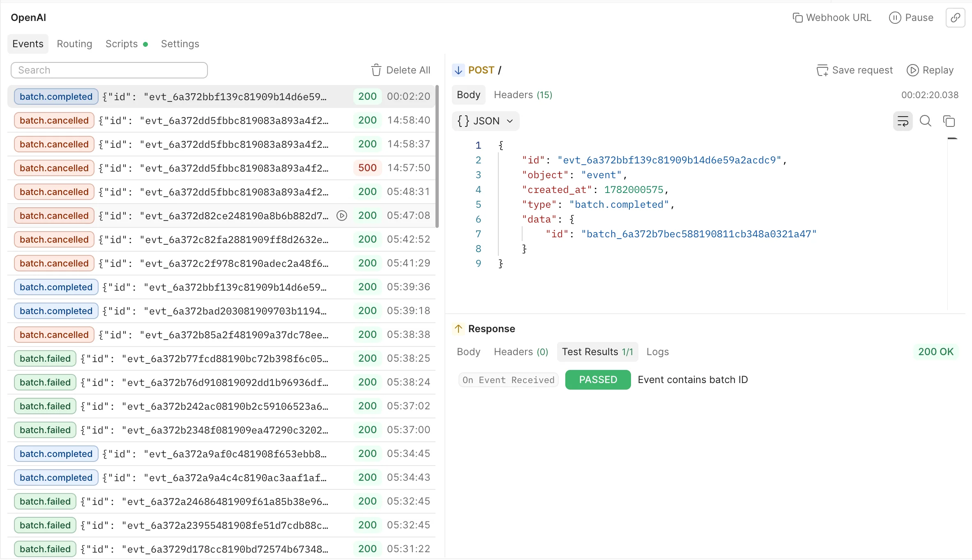Select the batch.completed event at 05:39:36
This screenshot has height=560, width=972.
click(221, 287)
